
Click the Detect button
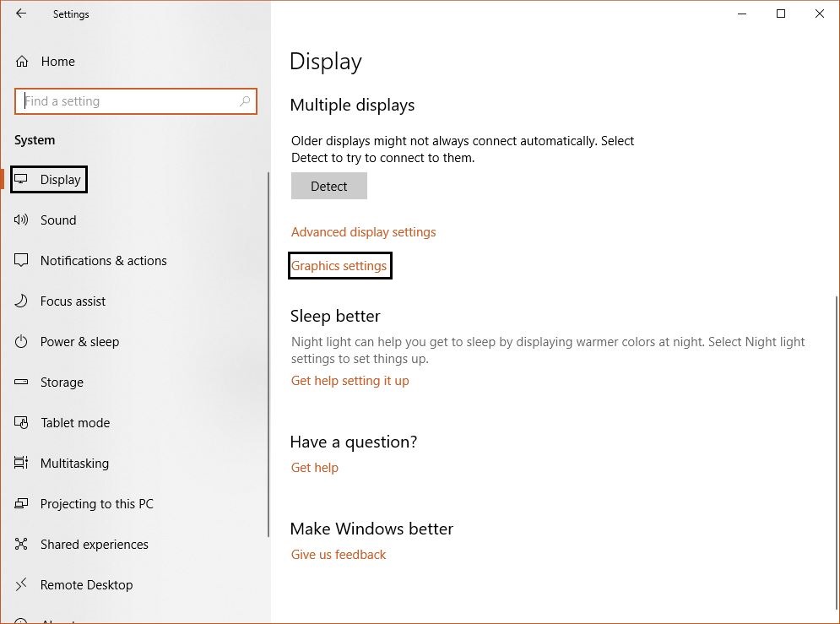click(x=329, y=186)
